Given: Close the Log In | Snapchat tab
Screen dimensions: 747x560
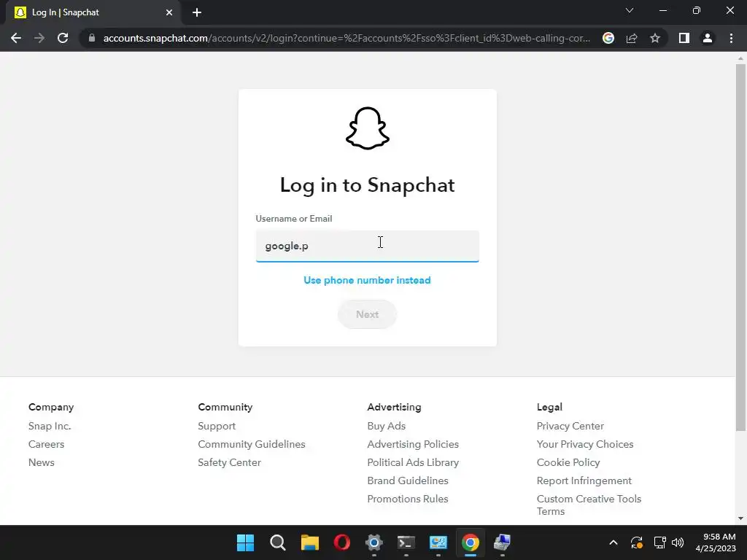Looking at the screenshot, I should pyautogui.click(x=169, y=13).
